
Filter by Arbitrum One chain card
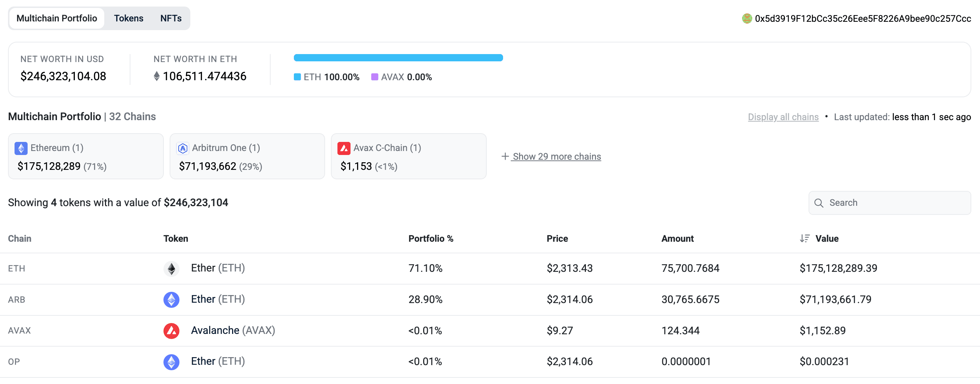coord(247,157)
